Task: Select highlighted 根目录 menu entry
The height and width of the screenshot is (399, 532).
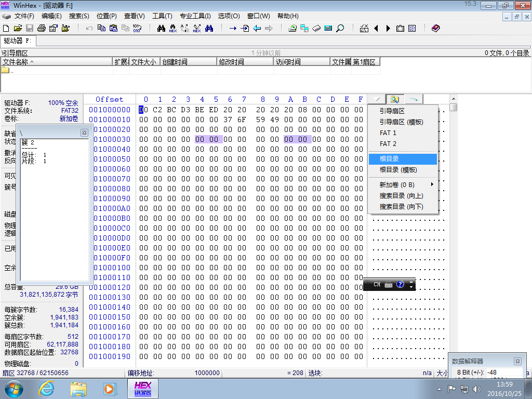Action: [403, 159]
